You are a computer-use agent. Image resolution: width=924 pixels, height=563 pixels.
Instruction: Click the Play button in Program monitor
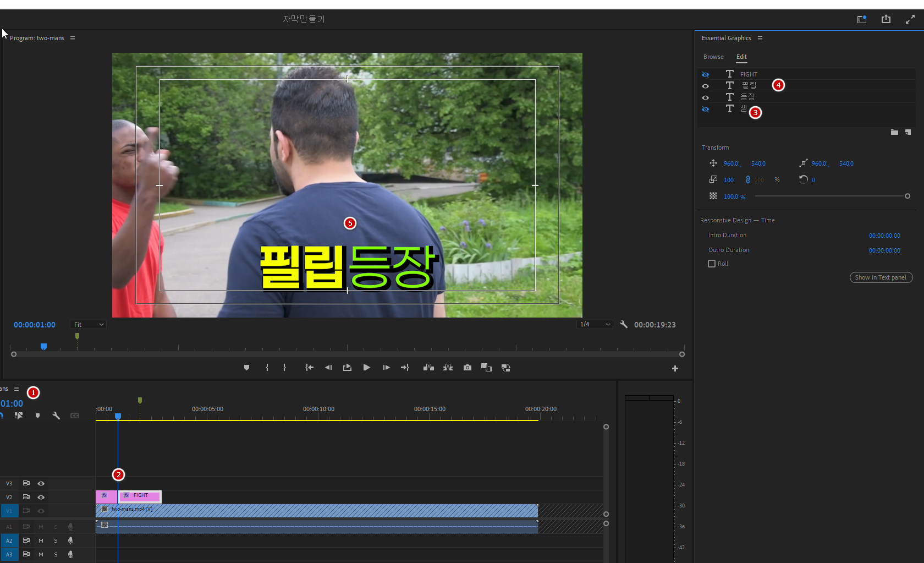coord(366,368)
